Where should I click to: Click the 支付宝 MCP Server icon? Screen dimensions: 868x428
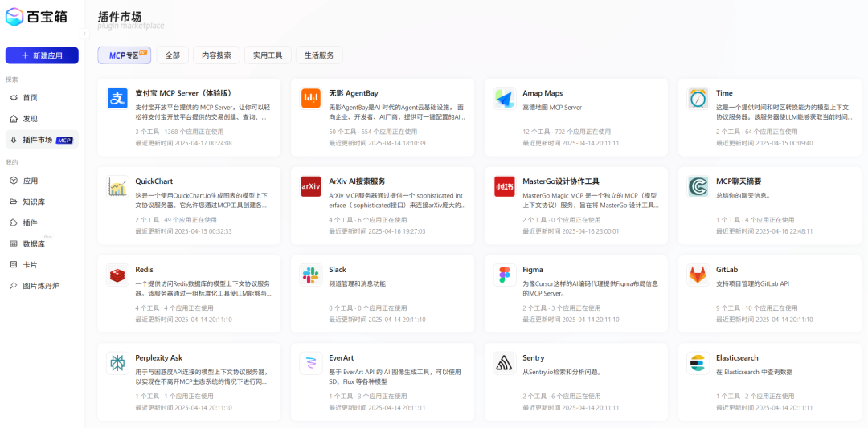click(117, 99)
